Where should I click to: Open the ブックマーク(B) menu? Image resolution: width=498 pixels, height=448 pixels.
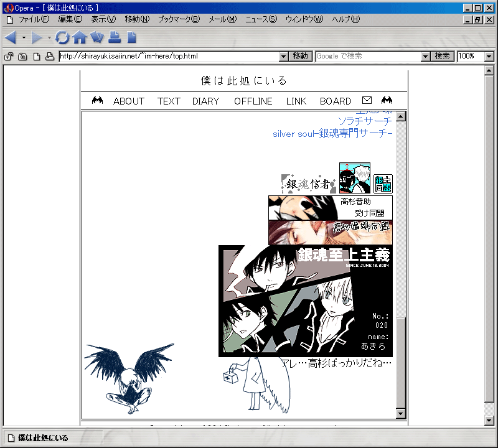(x=179, y=20)
